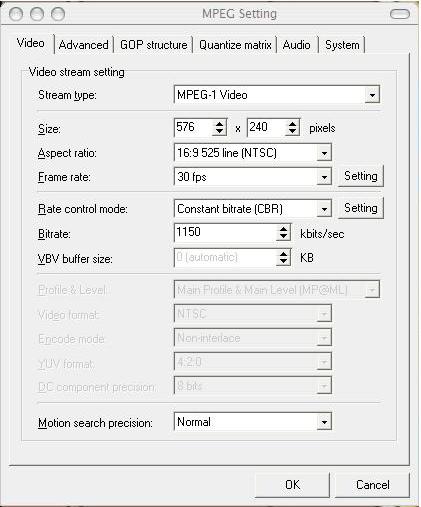421x507 pixels.
Task: Increase the Bitrate stepper value
Action: tap(283, 229)
